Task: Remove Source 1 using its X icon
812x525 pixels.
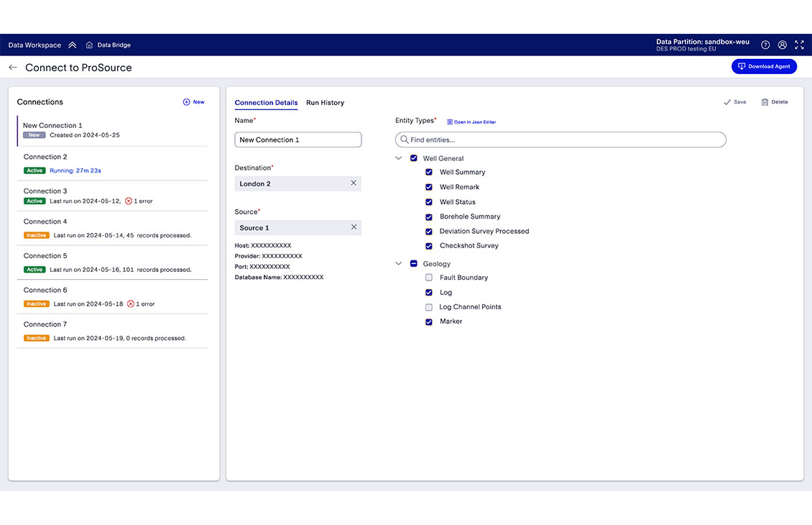Action: tap(354, 227)
